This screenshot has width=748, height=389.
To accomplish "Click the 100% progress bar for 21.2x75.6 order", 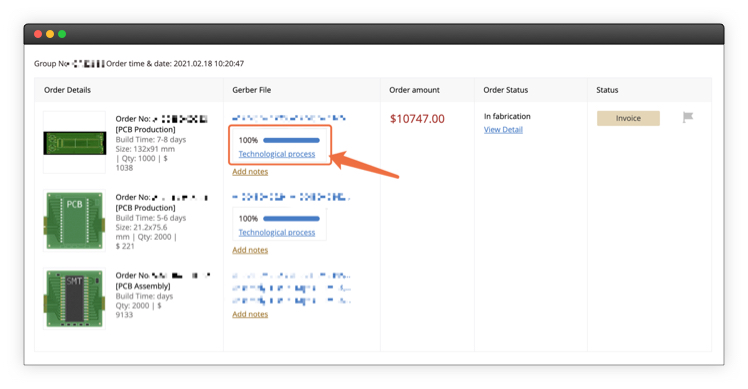I will click(x=291, y=219).
